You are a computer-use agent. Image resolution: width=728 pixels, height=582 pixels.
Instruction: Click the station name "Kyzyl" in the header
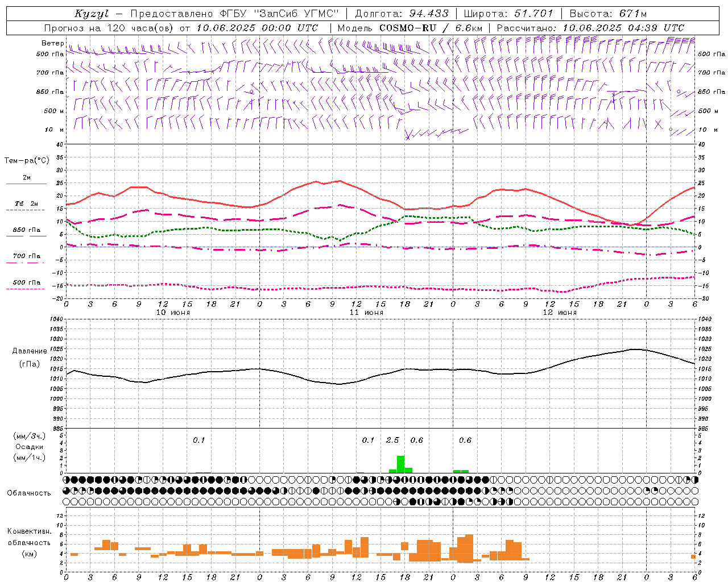coord(92,14)
